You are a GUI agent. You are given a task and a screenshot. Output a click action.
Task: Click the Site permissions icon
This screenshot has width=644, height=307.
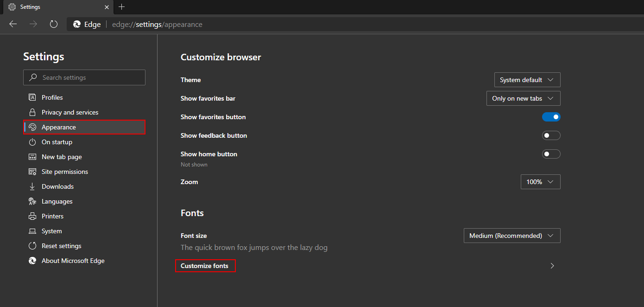[x=32, y=172]
